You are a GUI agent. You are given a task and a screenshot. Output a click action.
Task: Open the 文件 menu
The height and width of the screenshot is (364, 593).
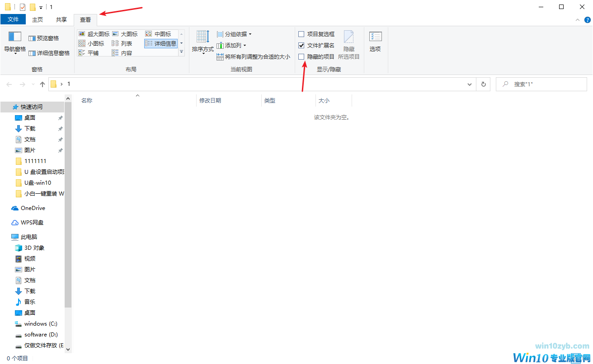13,19
